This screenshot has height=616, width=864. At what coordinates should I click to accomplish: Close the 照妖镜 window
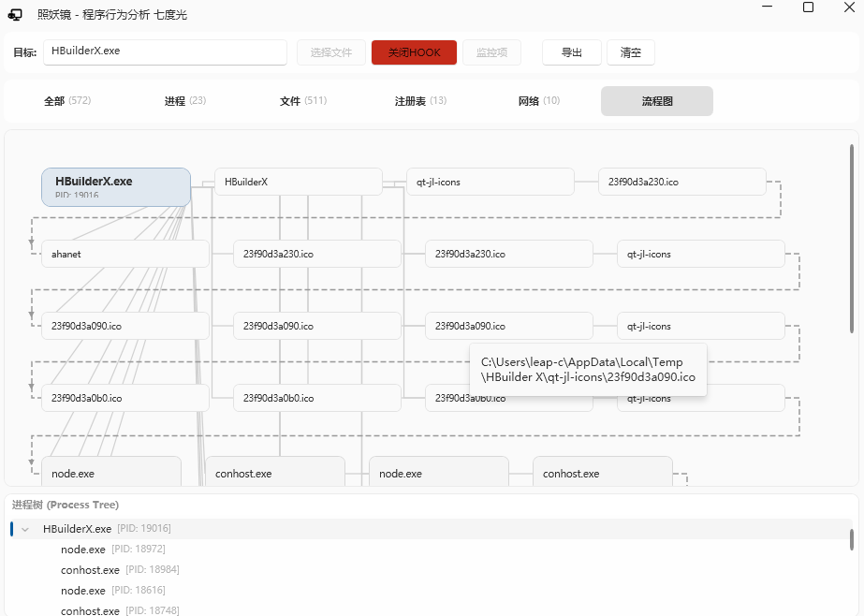[850, 7]
